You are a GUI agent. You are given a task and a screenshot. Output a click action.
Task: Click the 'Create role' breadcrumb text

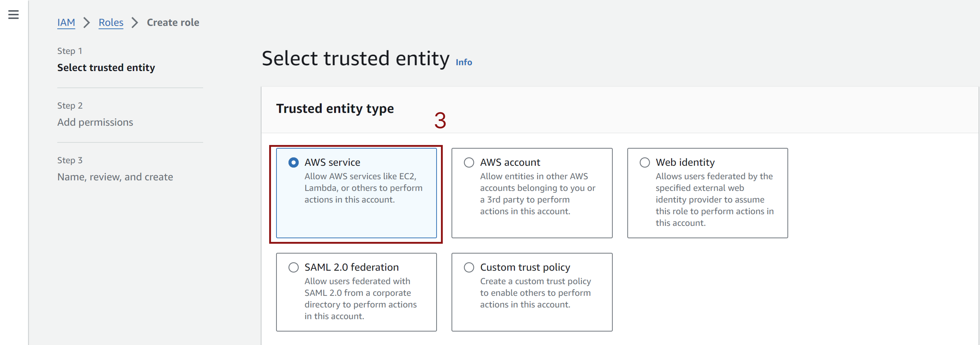[x=173, y=22]
